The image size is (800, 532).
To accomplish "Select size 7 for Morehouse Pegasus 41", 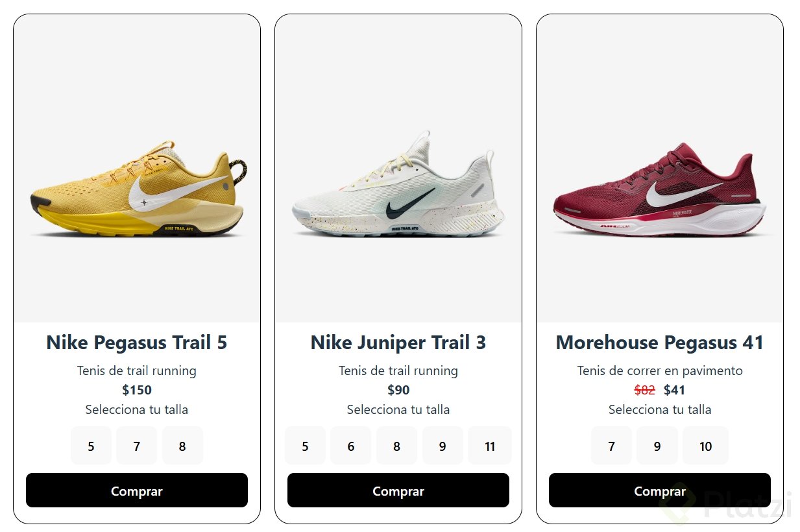I will 611,446.
